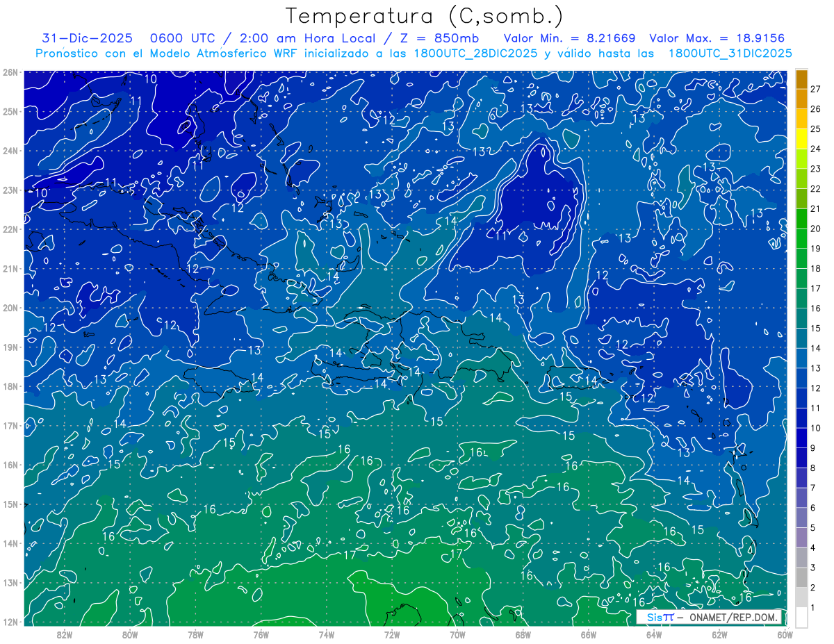Click the 'SisTT – ONAMET/REP.DOM.' credit box
Screen dimensions: 834x644
click(709, 617)
